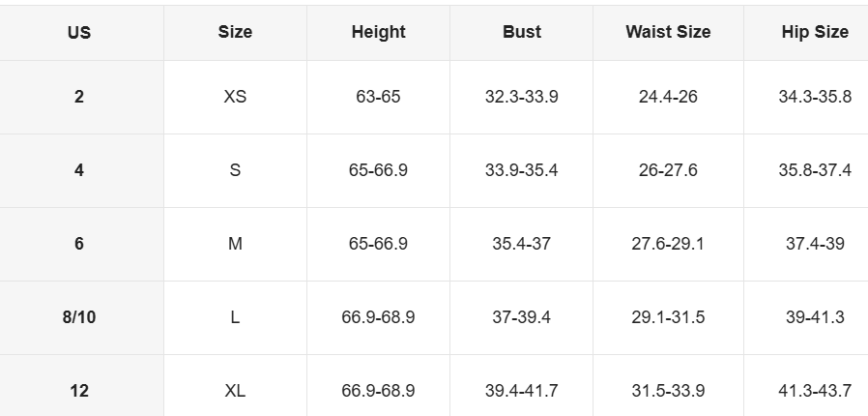
Task: Select bust value 35.4-37
Action: tap(521, 244)
